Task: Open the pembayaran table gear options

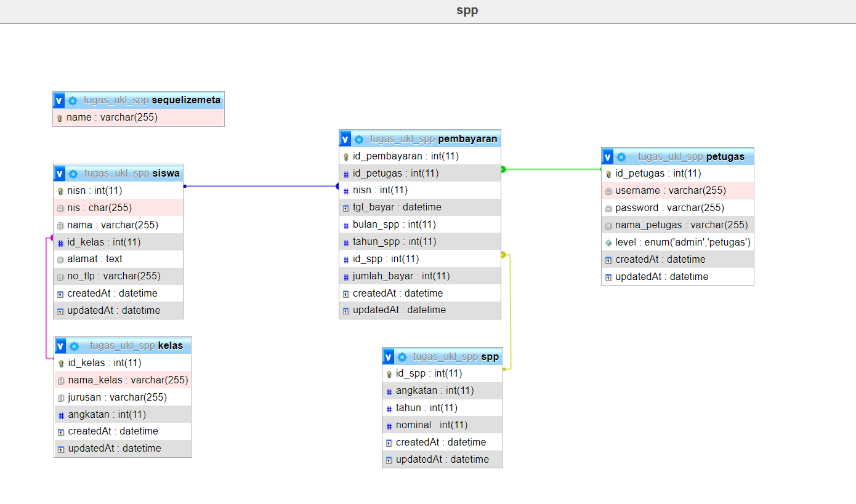Action: (x=359, y=139)
